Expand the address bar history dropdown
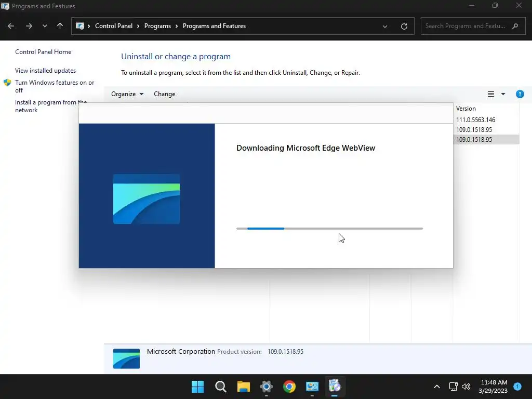This screenshot has width=532, height=399. 385,26
